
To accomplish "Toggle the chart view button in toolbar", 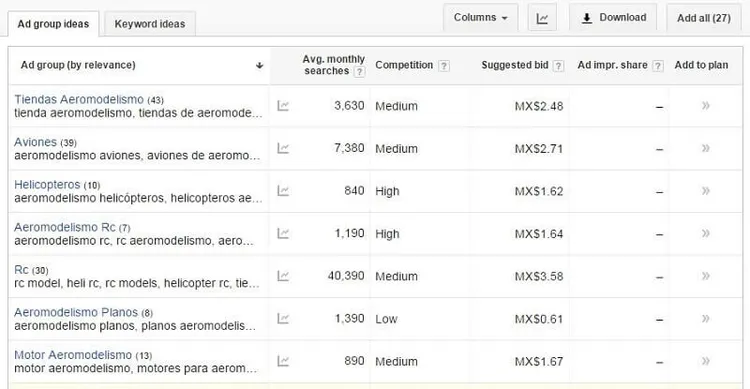I will click(542, 18).
